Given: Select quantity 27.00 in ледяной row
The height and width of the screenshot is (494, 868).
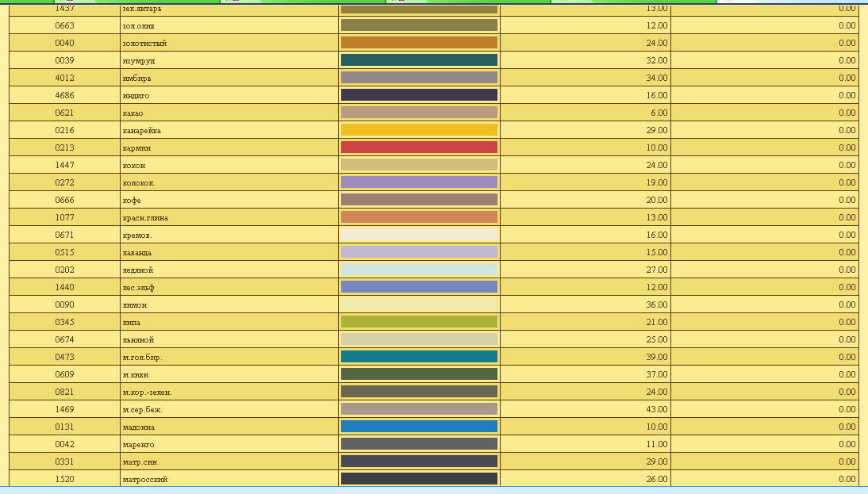Looking at the screenshot, I should click(656, 270).
